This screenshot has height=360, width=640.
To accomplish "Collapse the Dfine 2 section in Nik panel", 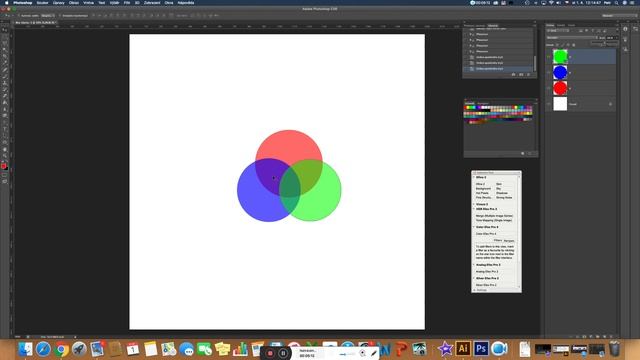I will click(x=474, y=178).
